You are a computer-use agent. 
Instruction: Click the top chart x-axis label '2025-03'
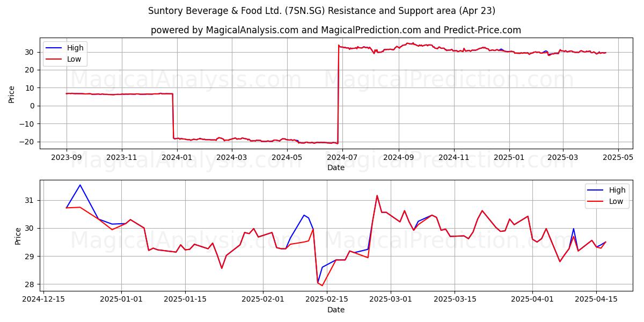click(562, 157)
